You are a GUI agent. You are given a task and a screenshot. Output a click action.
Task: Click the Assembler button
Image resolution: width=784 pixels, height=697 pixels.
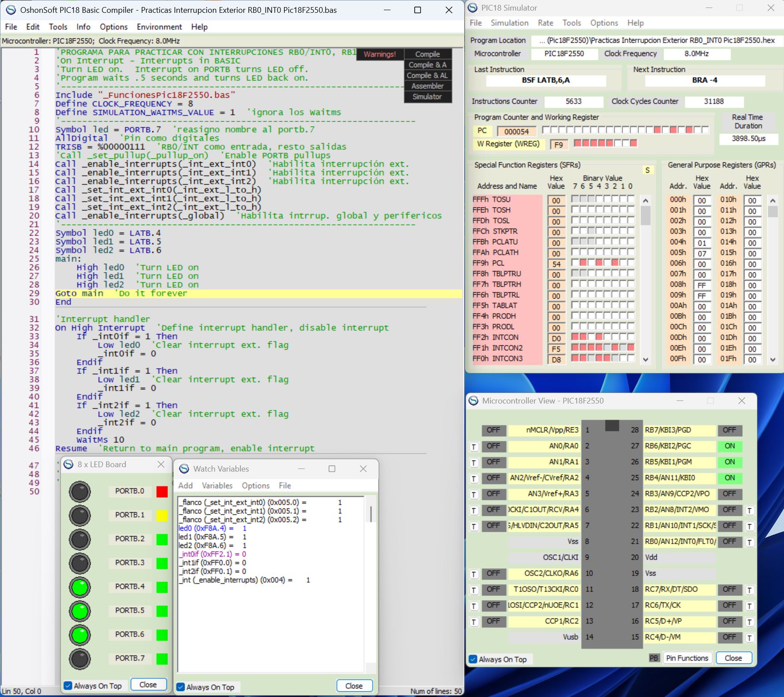tap(428, 86)
